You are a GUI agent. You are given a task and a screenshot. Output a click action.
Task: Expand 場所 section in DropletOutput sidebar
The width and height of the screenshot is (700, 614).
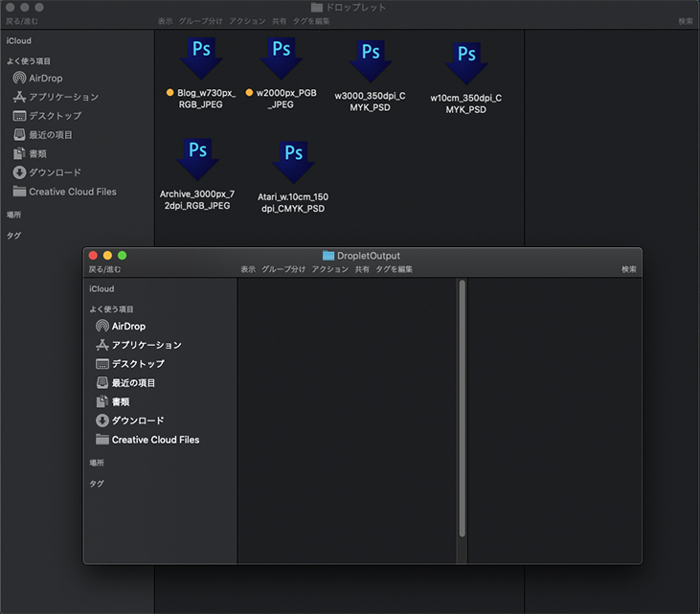tap(97, 463)
